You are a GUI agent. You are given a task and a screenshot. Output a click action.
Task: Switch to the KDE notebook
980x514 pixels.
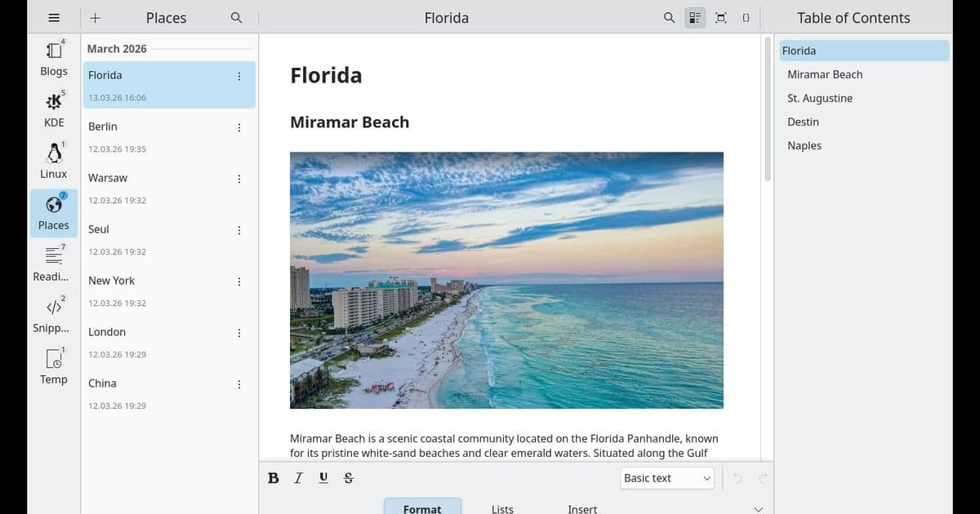54,109
